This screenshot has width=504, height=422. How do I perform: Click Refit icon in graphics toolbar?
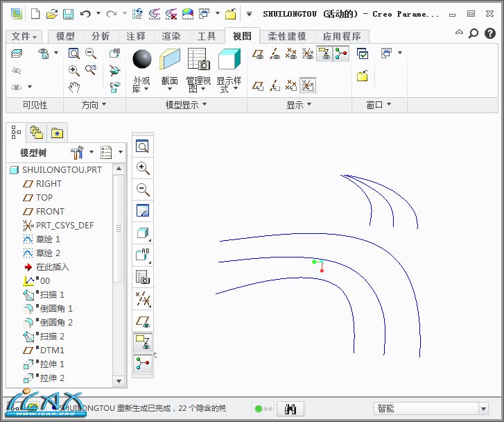click(x=143, y=146)
